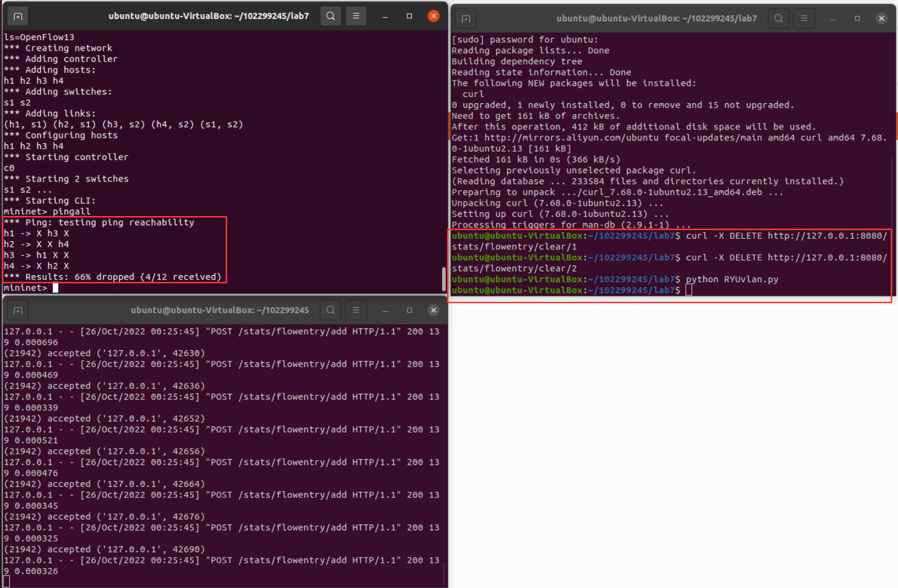Click the 'python RYUvlan.py' command
The image size is (898, 588).
pyautogui.click(x=732, y=279)
